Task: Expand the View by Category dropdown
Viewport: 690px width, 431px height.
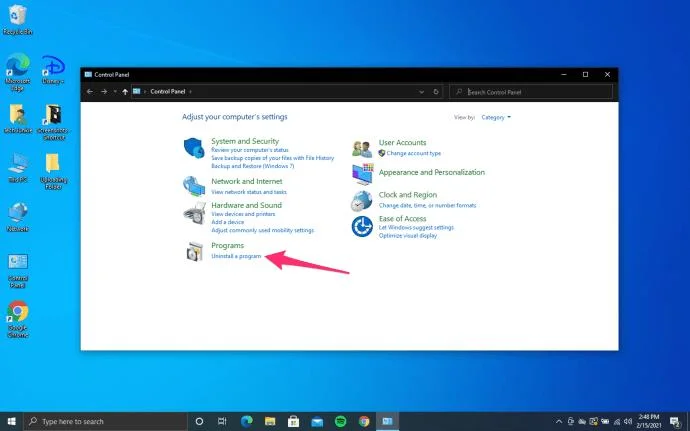Action: [x=496, y=117]
